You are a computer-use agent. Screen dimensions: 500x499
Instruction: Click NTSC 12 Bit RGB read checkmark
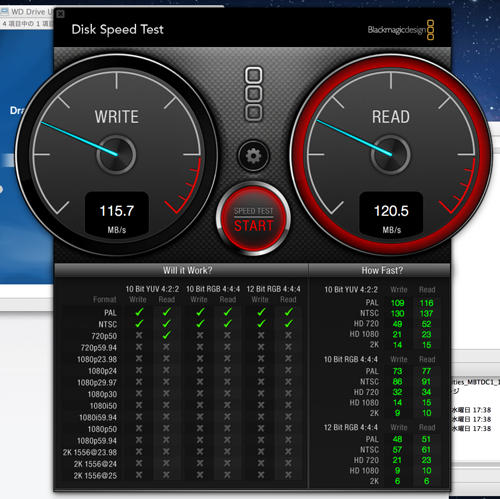289,323
